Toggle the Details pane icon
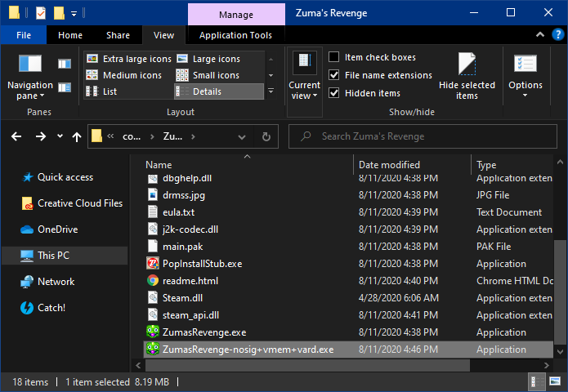This screenshot has width=568, height=392. click(65, 87)
